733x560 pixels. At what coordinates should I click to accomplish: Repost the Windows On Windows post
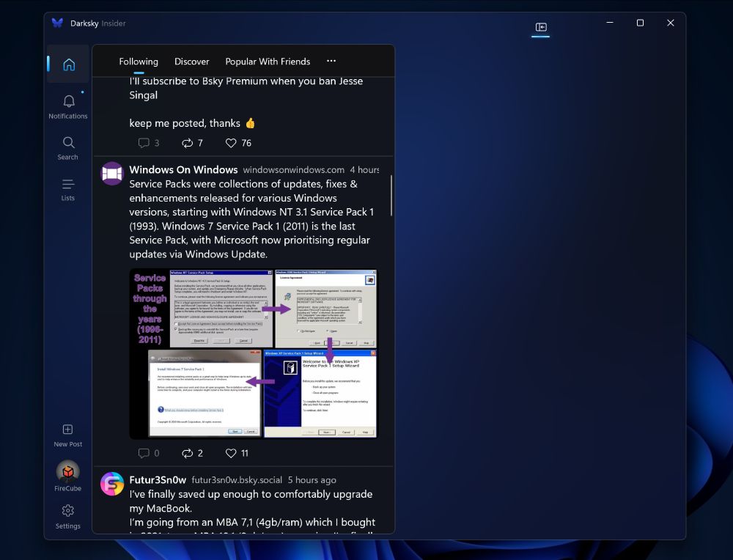[x=192, y=453]
